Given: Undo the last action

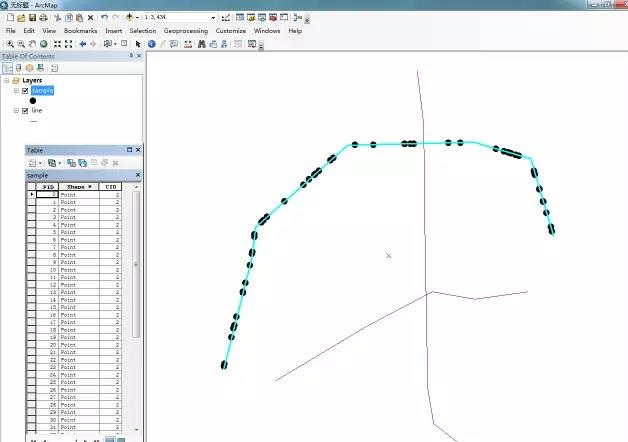Looking at the screenshot, I should (x=105, y=17).
